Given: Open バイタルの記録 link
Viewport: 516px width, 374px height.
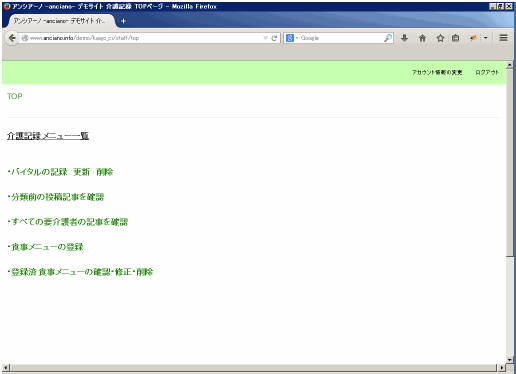Looking at the screenshot, I should tap(39, 172).
